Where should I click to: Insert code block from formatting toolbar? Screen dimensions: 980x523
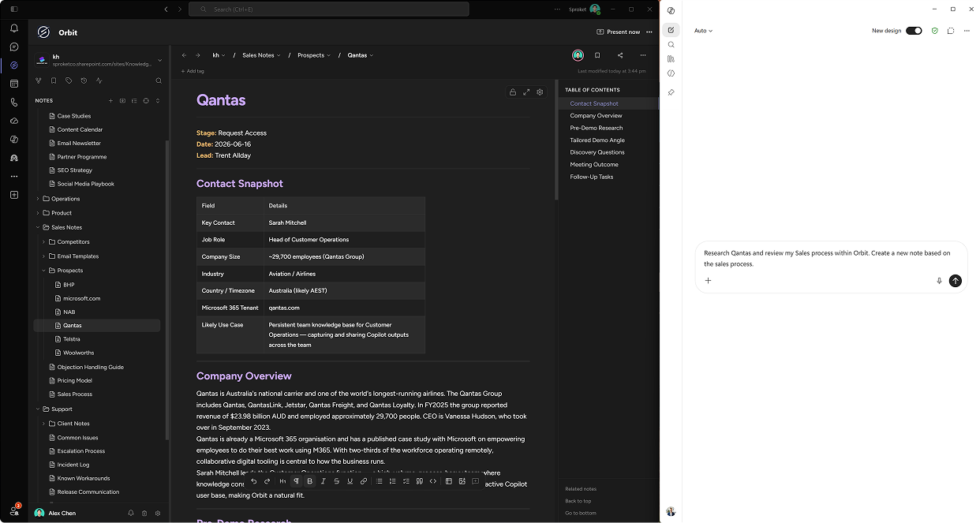(x=433, y=481)
